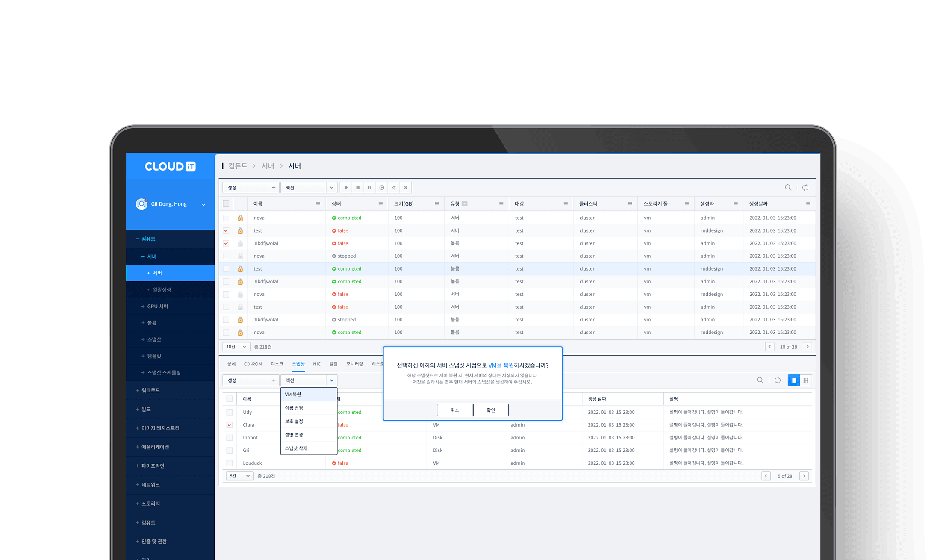The width and height of the screenshot is (949, 560).
Task: Select VM 복원 from the action menu
Action: pos(309,394)
